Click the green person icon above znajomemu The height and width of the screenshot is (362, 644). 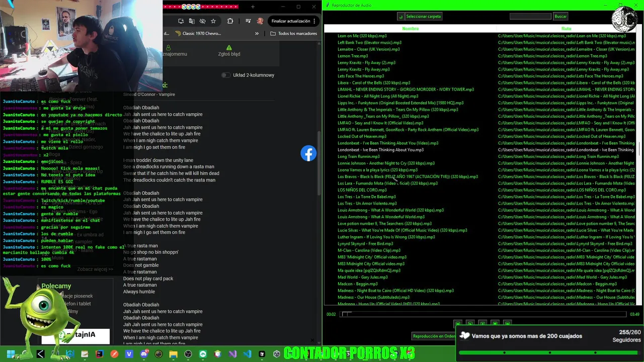pyautogui.click(x=169, y=47)
